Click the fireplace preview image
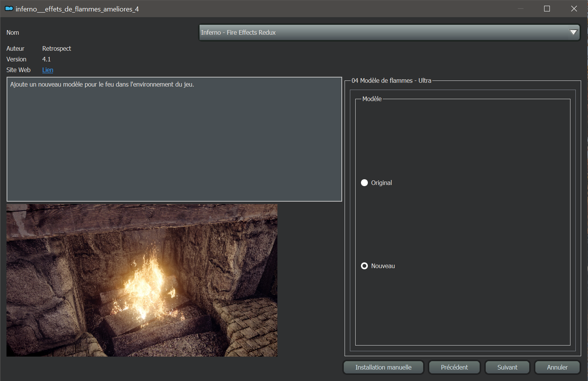Screen dimensions: 588x381 point(142,280)
